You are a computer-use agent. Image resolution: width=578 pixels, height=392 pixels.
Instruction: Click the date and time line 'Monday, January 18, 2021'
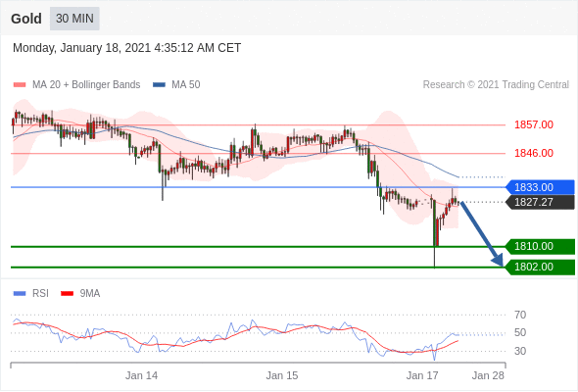pyautogui.click(x=126, y=48)
